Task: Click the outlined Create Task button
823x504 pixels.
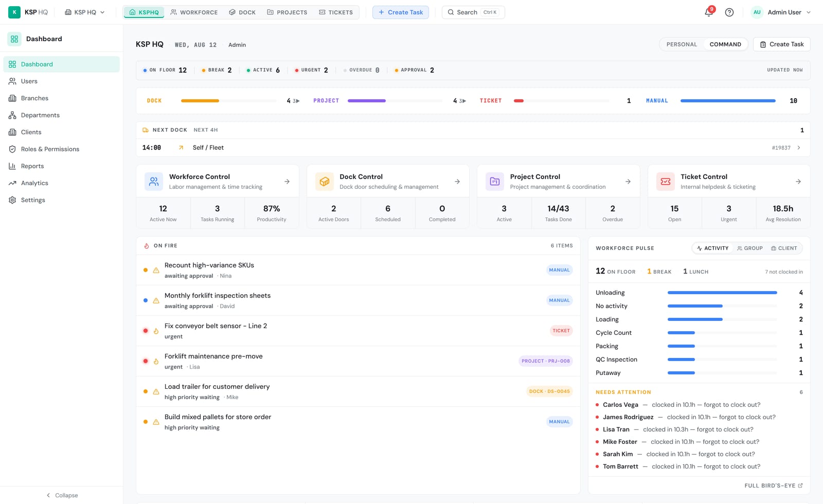Action: pos(782,44)
